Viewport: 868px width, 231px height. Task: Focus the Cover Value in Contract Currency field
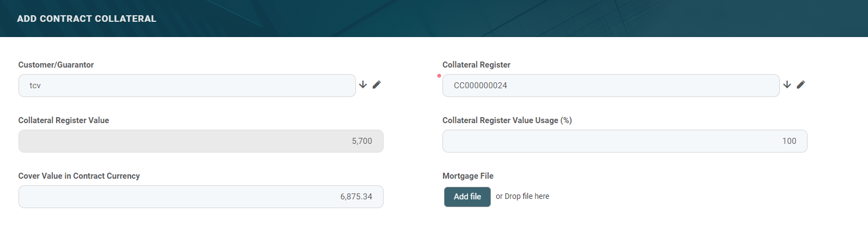(201, 197)
